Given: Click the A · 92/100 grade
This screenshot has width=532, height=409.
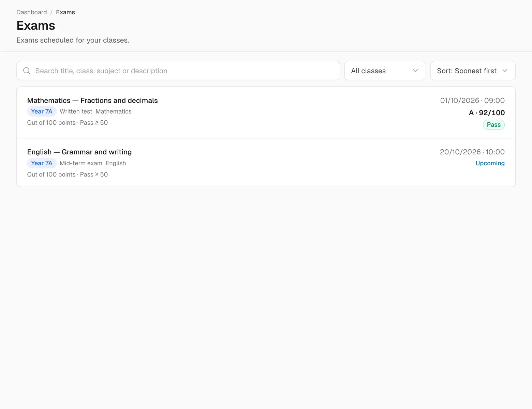Looking at the screenshot, I should [x=487, y=113].
